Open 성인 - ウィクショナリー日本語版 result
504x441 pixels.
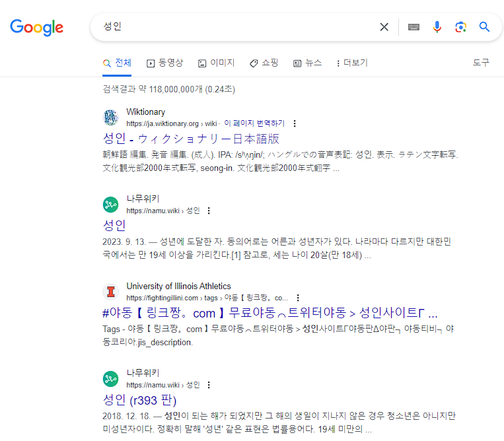191,139
